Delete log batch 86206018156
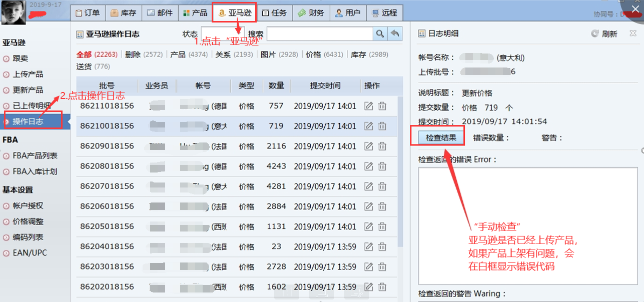The width and height of the screenshot is (644, 302). coord(382,206)
